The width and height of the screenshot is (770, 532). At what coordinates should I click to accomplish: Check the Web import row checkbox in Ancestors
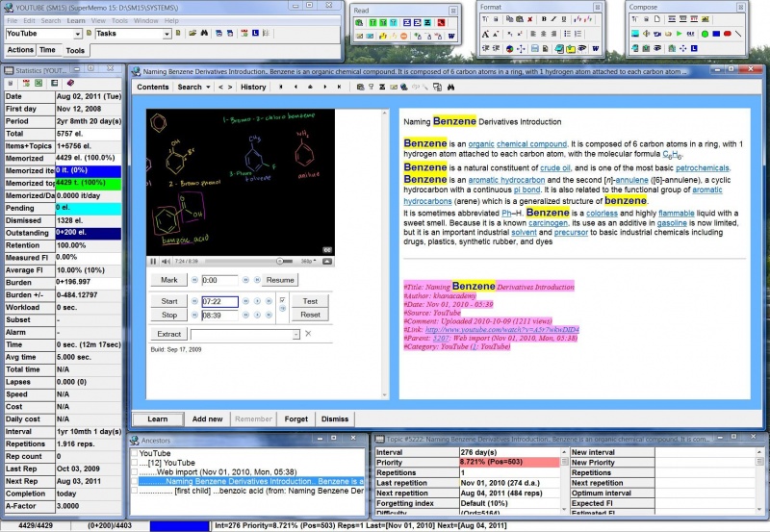pyautogui.click(x=134, y=472)
